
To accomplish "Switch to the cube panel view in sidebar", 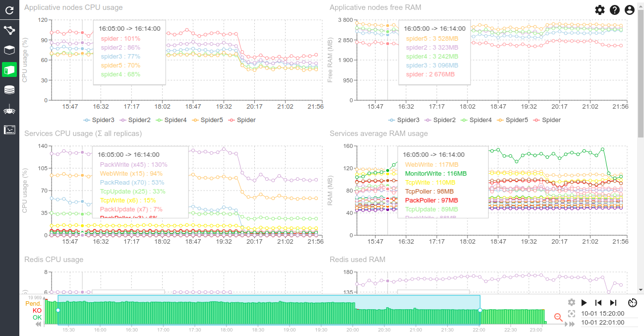I will (x=9, y=50).
